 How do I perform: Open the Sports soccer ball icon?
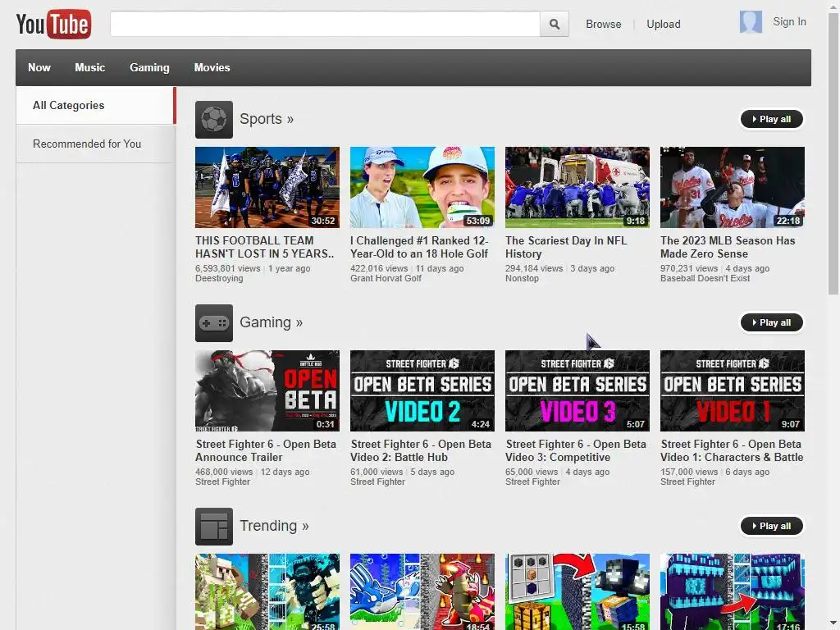[x=214, y=120]
